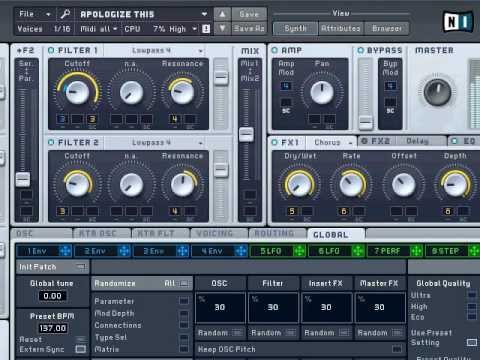Switch to the Attributes view
Viewport: 480px width, 360px height.
click(341, 29)
